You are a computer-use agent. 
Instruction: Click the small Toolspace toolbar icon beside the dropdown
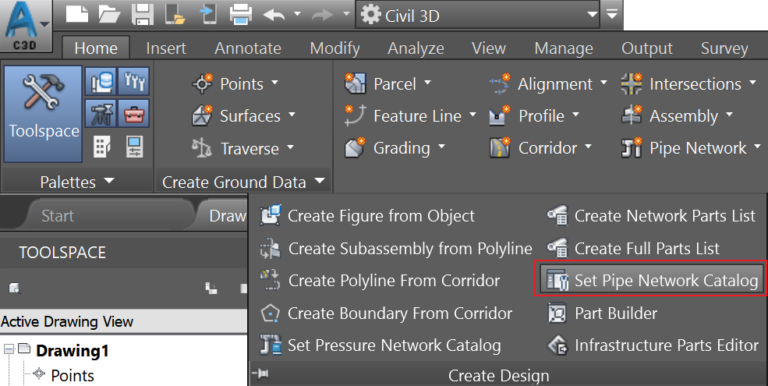[14, 288]
